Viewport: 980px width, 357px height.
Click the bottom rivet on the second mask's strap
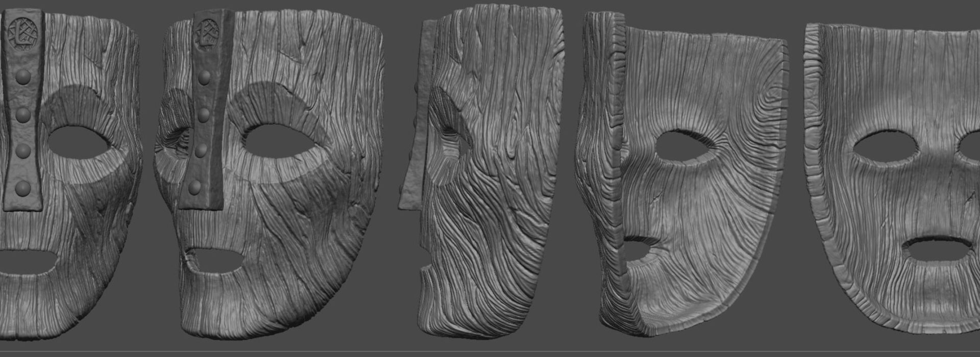[x=194, y=188]
